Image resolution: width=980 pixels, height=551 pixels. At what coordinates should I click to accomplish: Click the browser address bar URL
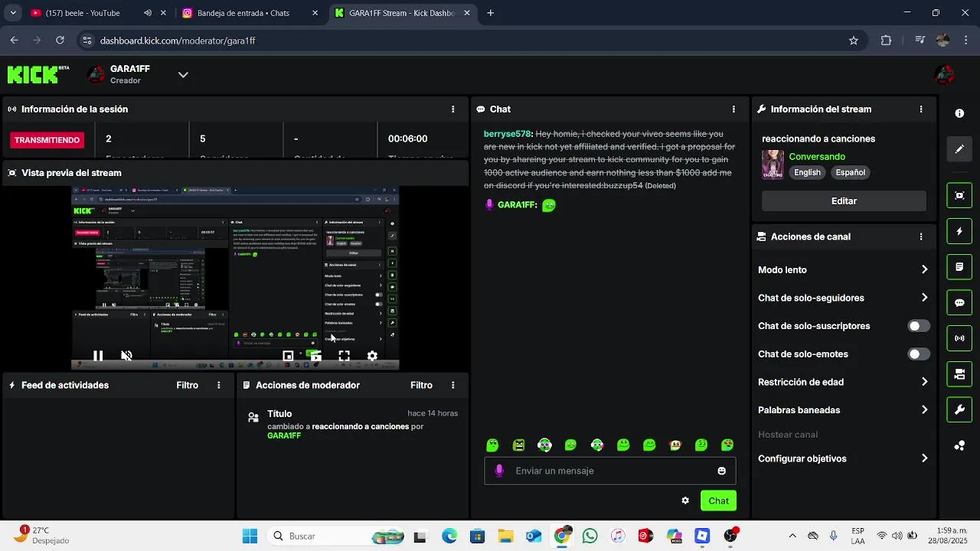[x=178, y=41]
